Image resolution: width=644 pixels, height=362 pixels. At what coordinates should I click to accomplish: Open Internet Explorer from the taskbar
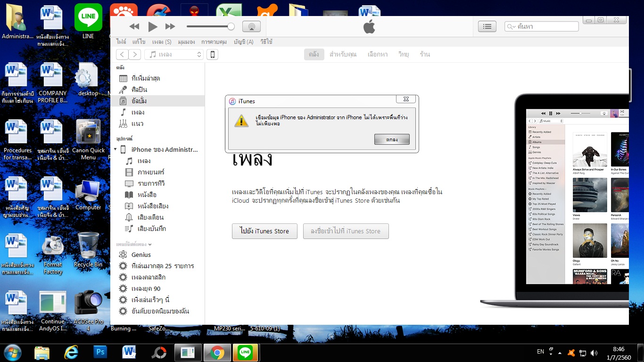coord(71,352)
